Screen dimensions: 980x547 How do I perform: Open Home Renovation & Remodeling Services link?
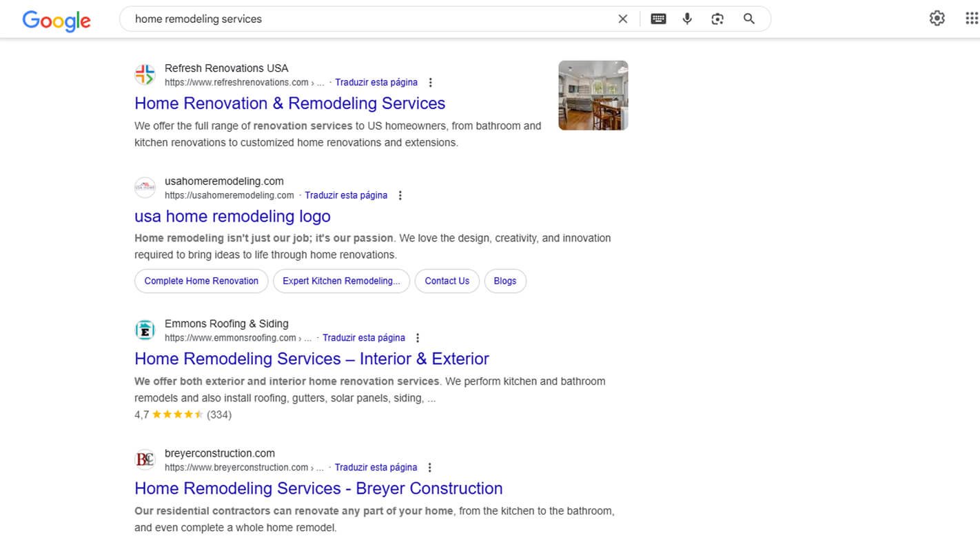(290, 103)
